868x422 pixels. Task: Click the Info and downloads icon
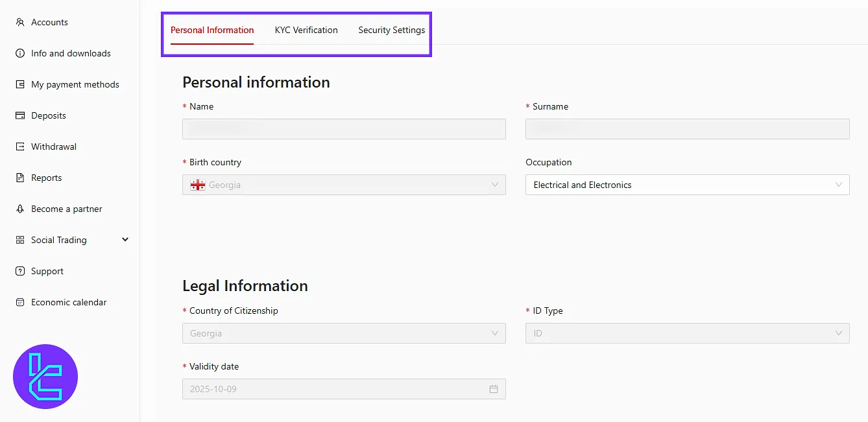coord(19,53)
